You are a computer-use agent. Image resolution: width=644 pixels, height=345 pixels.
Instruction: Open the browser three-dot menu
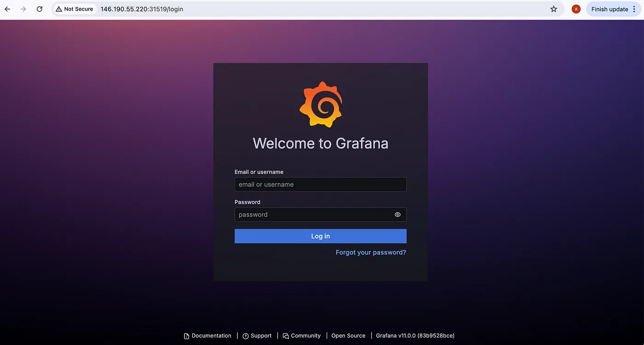click(634, 9)
